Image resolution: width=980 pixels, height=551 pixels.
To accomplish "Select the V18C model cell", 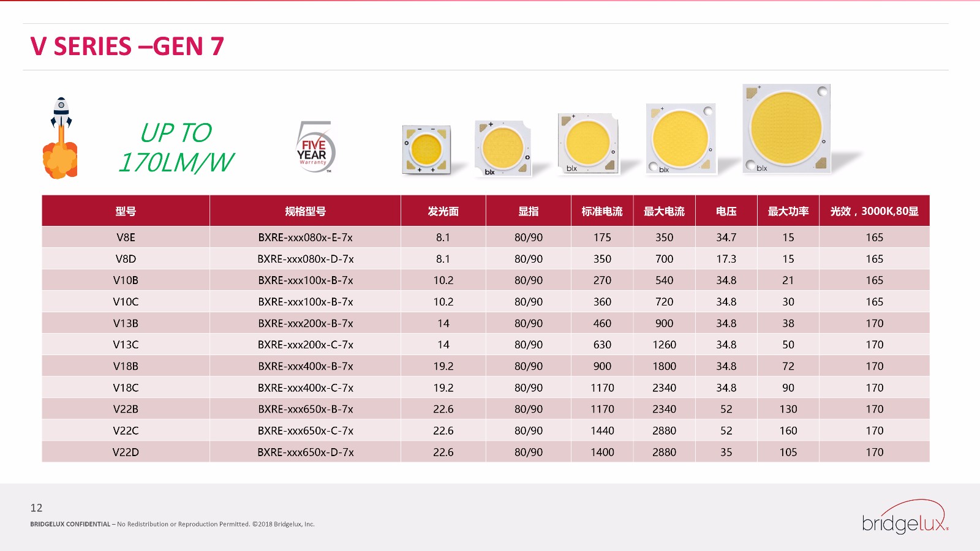I will point(126,388).
